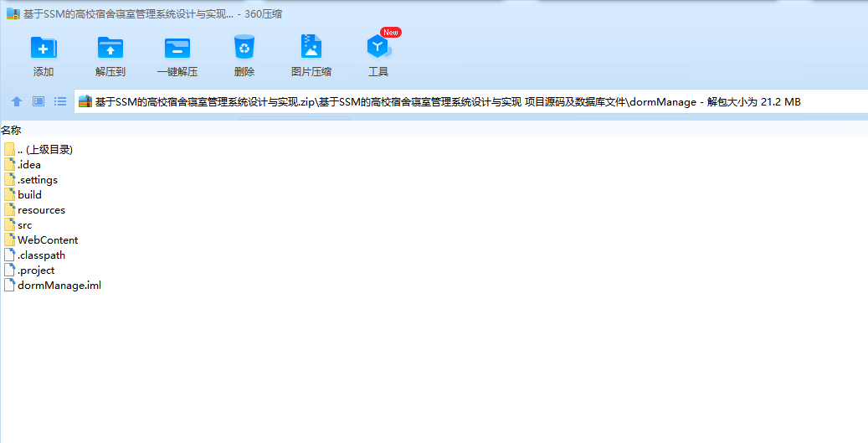Select the 'src' folder name
The height and width of the screenshot is (443, 868).
coord(25,225)
